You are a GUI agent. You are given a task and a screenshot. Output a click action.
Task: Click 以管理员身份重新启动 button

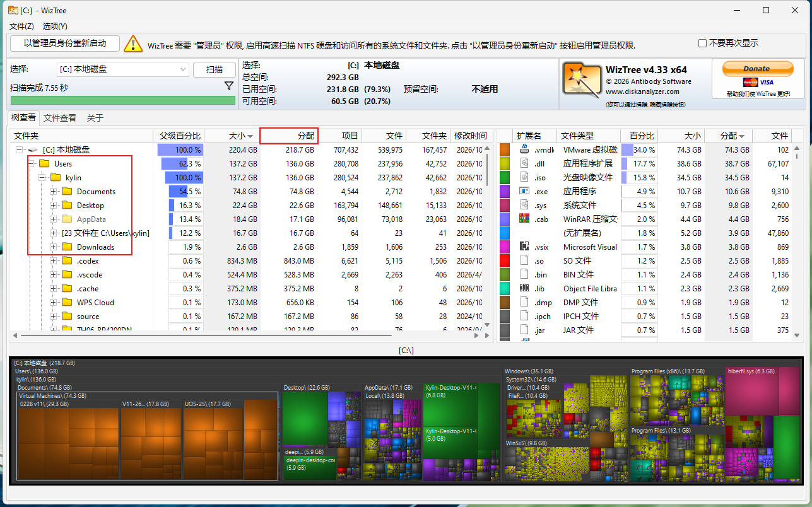tap(64, 43)
